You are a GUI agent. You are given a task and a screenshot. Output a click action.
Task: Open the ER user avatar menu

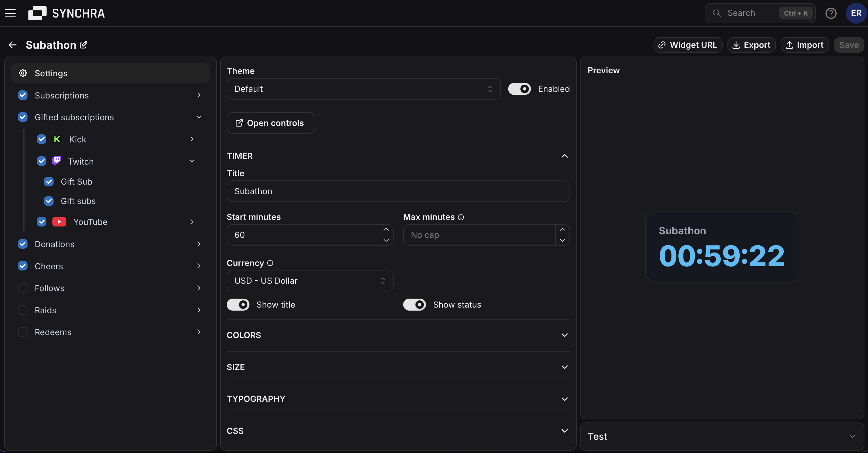pos(856,13)
